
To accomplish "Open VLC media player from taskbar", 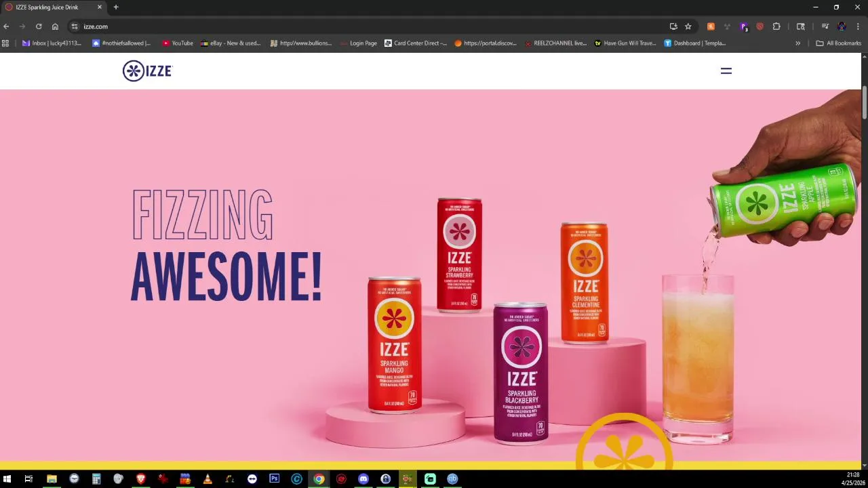I will [208, 479].
